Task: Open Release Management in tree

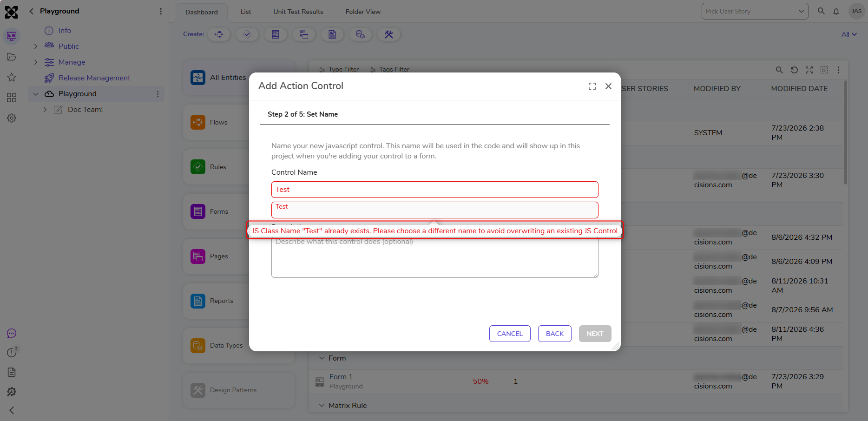Action: (x=94, y=78)
